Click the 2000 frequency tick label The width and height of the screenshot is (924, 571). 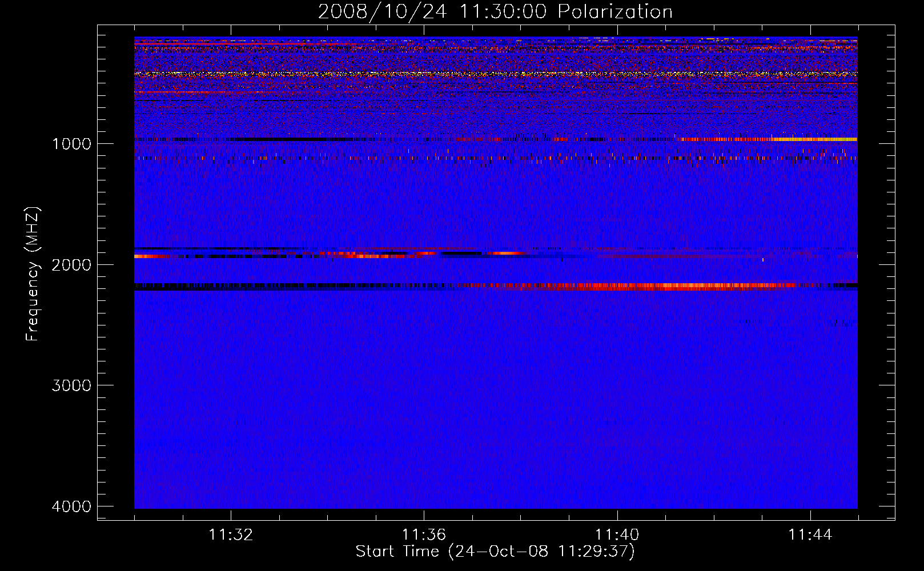[x=72, y=265]
